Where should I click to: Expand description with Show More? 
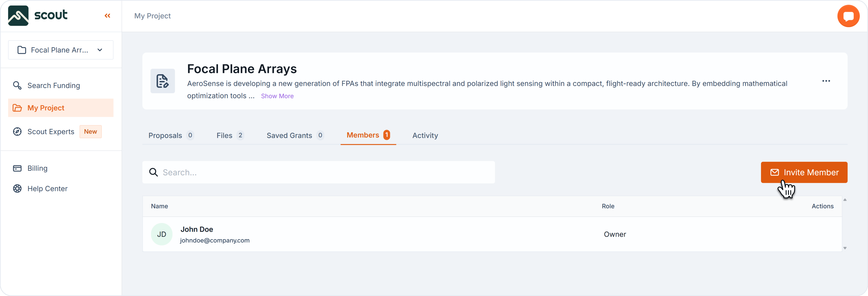click(277, 96)
